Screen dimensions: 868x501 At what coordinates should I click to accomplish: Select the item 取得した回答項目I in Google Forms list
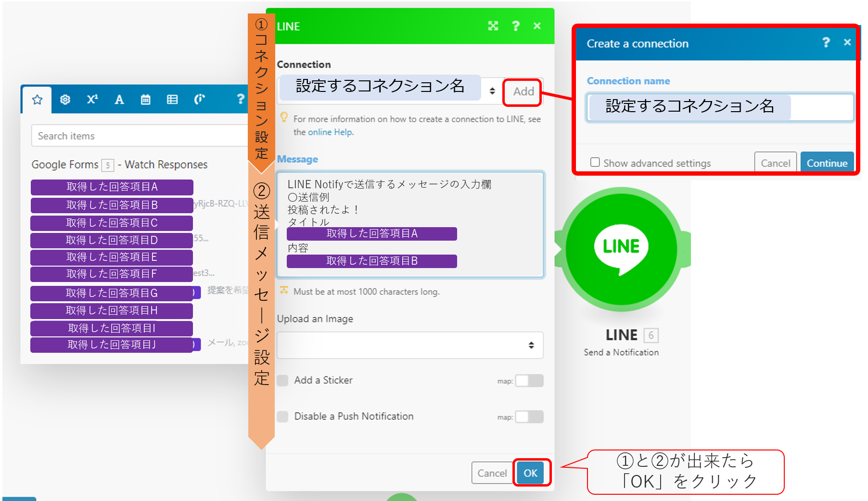pos(112,328)
